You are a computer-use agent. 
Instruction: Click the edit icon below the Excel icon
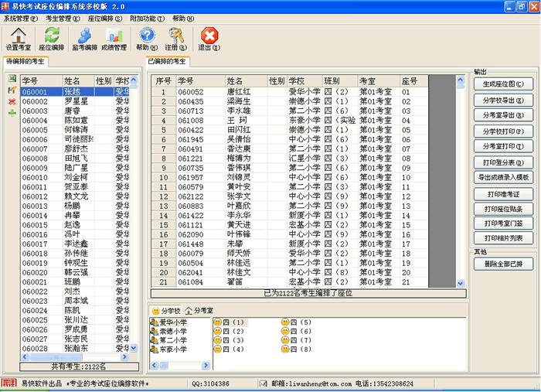click(12, 90)
